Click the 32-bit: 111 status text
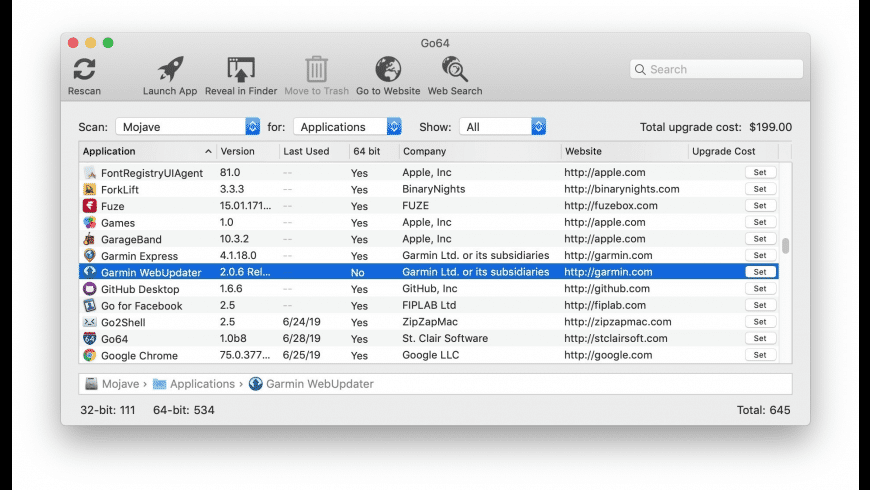Viewport: 870px width, 490px height. (108, 410)
